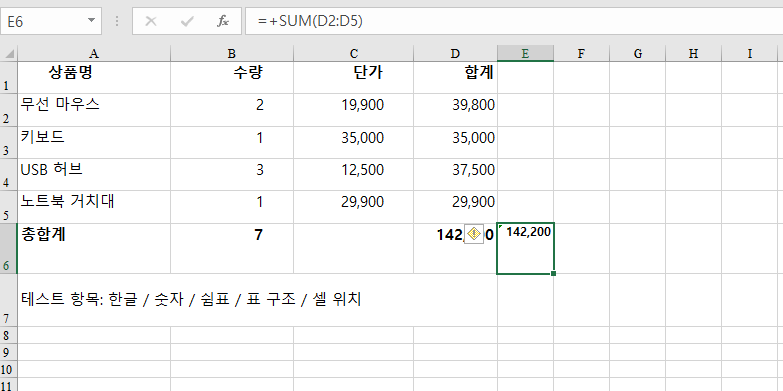Select the 노트북 거치대 cell
Screen dimensions: 783x391
pyautogui.click(x=94, y=207)
